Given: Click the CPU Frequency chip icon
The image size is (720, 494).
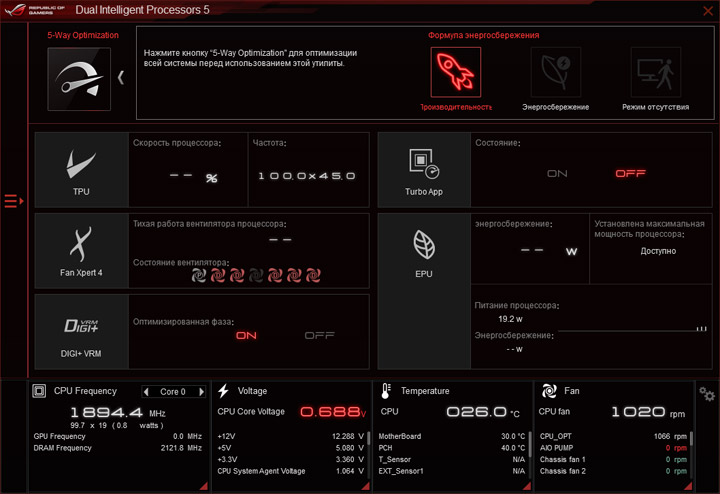Looking at the screenshot, I should 39,391.
